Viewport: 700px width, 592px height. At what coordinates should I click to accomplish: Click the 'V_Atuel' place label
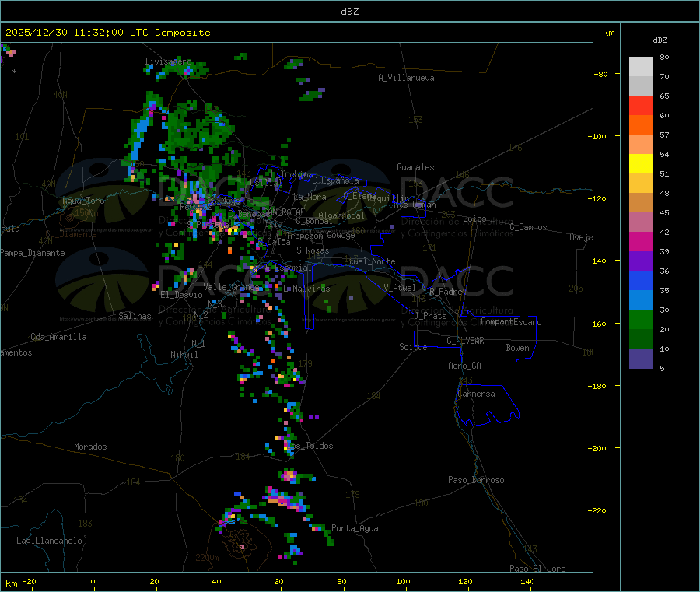pyautogui.click(x=400, y=288)
